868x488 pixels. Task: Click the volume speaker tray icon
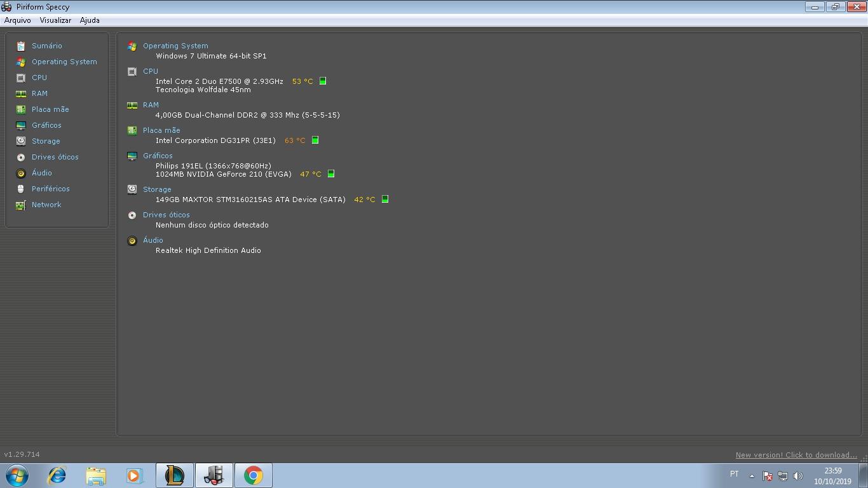pyautogui.click(x=798, y=476)
